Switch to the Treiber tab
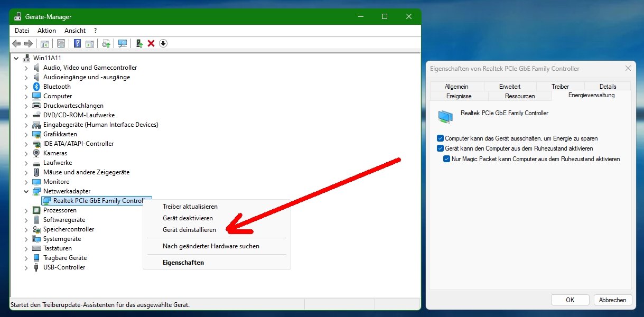Screen dimensions: 644x317 point(560,87)
